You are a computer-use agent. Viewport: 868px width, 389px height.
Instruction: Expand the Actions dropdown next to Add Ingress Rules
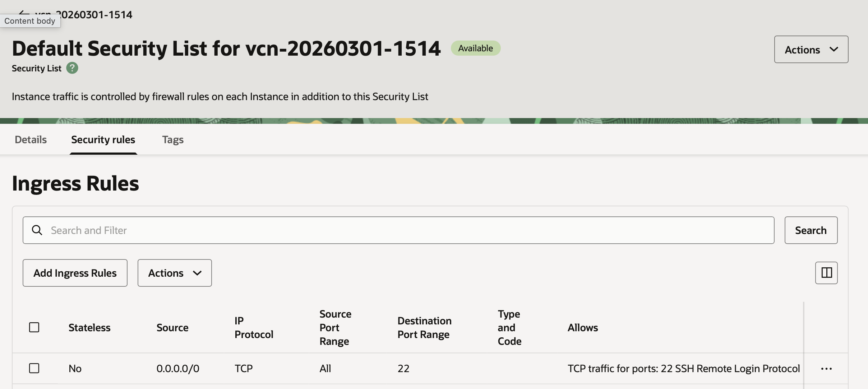coord(174,273)
